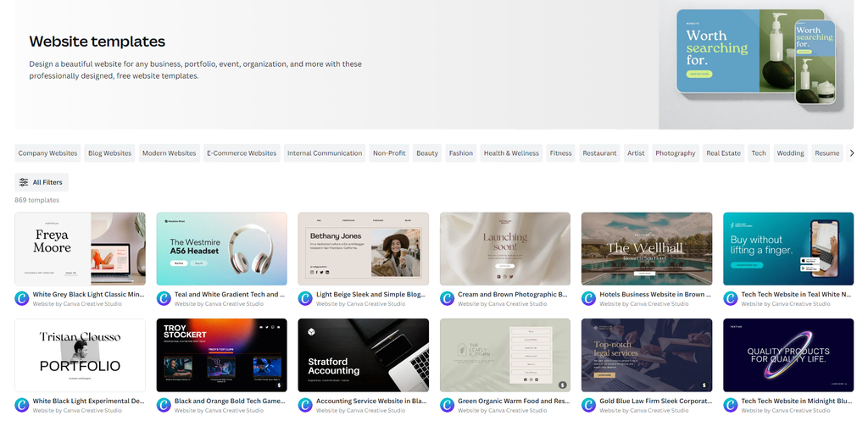Open the Freya Moore portfolio template
868x421 pixels.
coord(81,249)
